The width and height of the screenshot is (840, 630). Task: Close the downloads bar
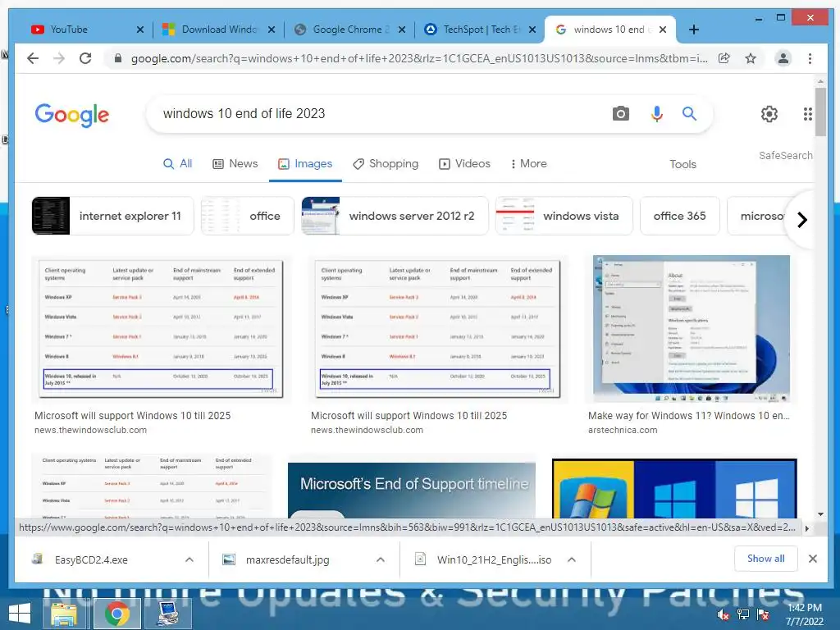point(813,559)
